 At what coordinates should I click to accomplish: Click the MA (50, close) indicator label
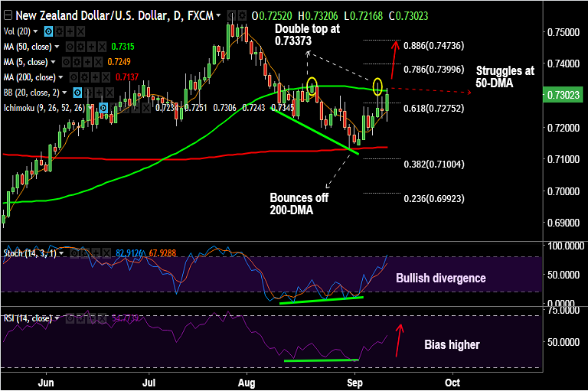(x=28, y=47)
